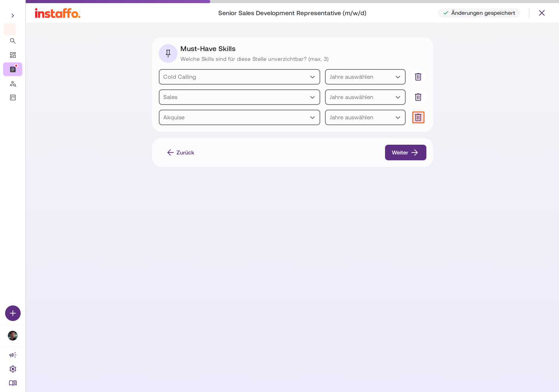Screen dimensions: 559x392
Task: Open the kanban board icon
Action: (13, 98)
